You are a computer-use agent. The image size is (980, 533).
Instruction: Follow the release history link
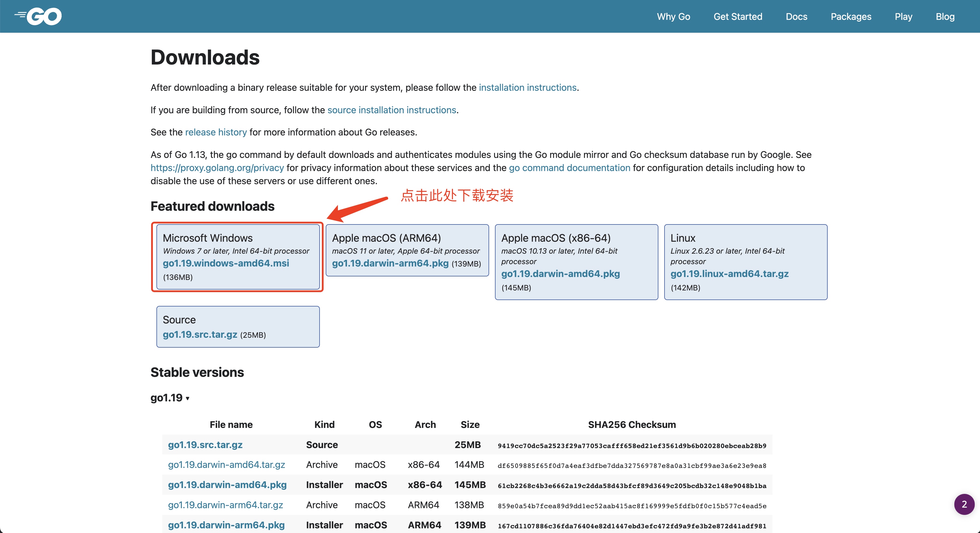click(216, 132)
